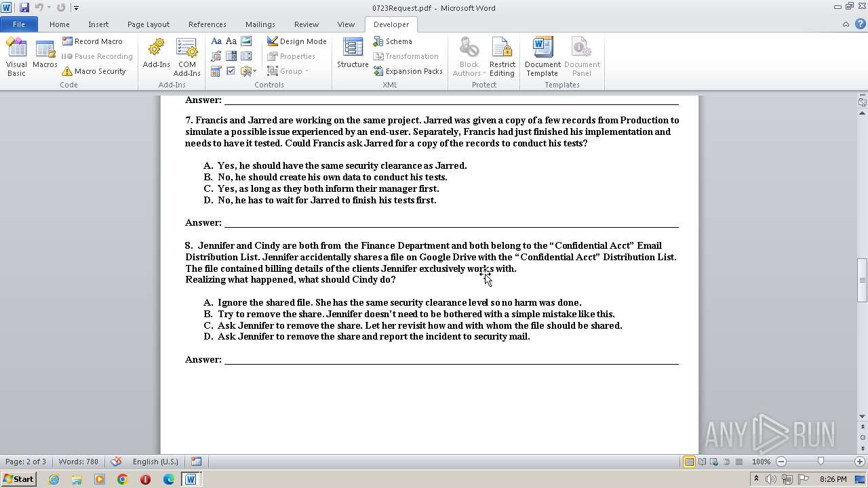Viewport: 868px width, 488px height.
Task: Switch to the Page Layout tab
Action: coord(149,24)
